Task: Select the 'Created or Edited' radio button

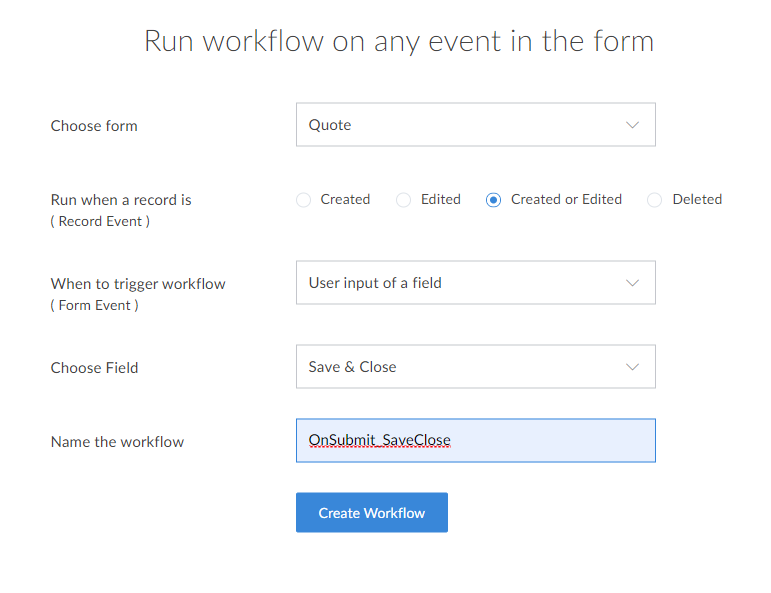Action: pyautogui.click(x=493, y=200)
